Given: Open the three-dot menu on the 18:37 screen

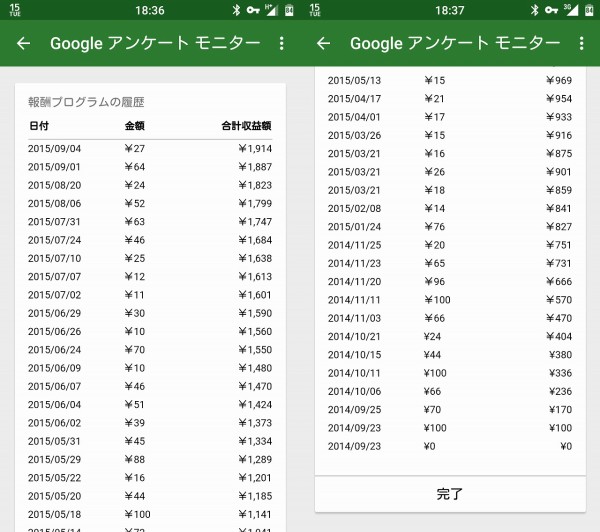Looking at the screenshot, I should (581, 43).
